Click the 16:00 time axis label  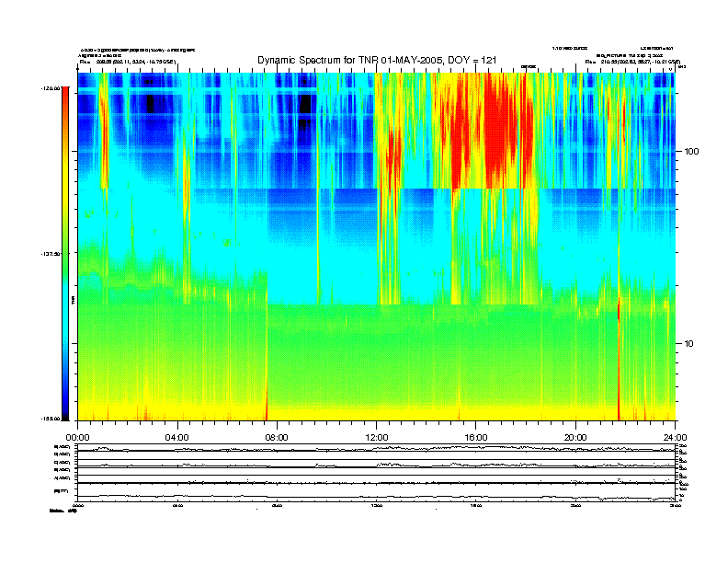pos(476,437)
